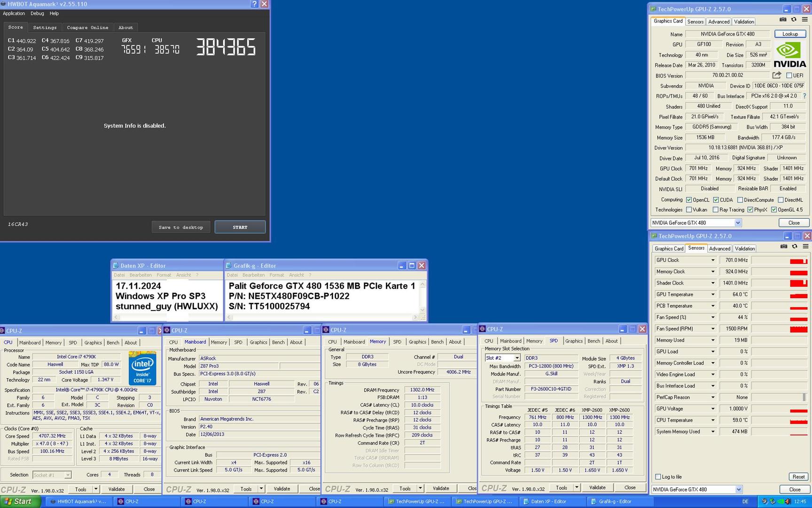Open the HWBOT Aquamark taskbar item
This screenshot has height=508, width=812.
click(x=78, y=501)
